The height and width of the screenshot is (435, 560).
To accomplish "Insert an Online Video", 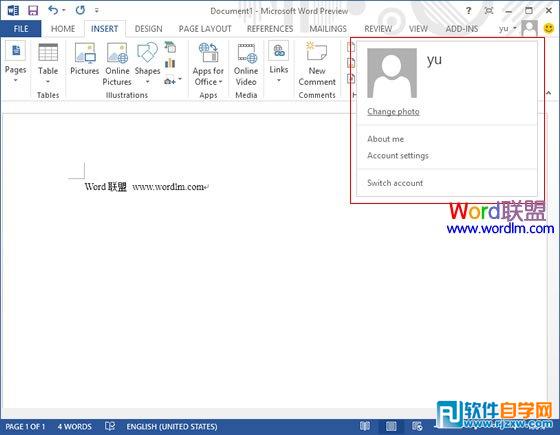I will (x=246, y=64).
